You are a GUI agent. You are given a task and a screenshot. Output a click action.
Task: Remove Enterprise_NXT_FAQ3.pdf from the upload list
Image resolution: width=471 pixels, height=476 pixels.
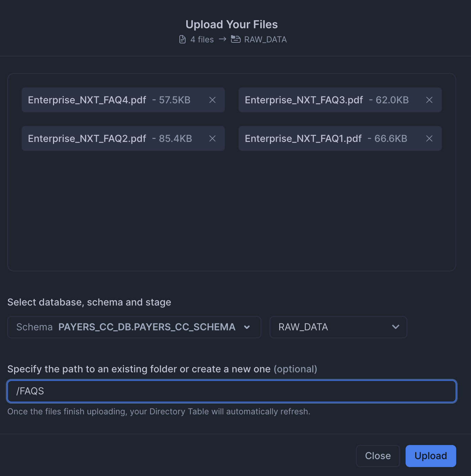click(x=429, y=100)
